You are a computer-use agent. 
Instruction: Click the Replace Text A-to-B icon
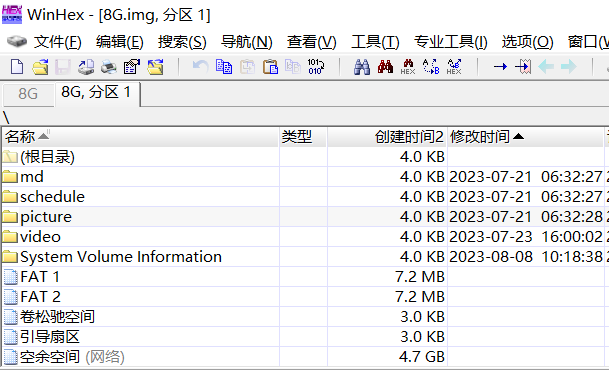pyautogui.click(x=431, y=67)
